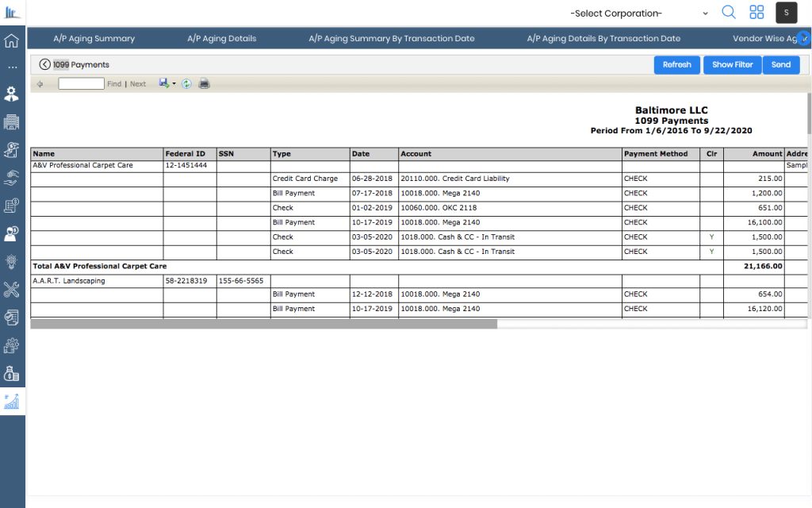
Task: Click the report viewer refresh icon
Action: pos(186,83)
